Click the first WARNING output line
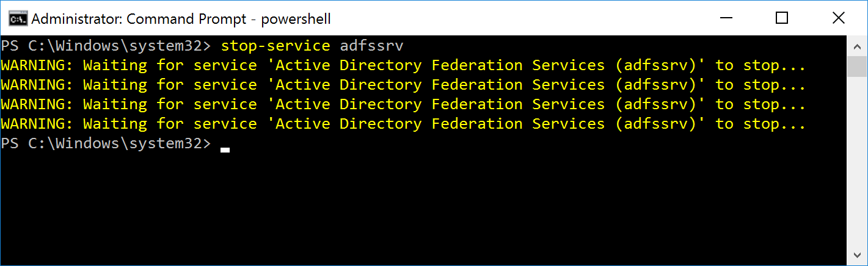 tap(403, 65)
